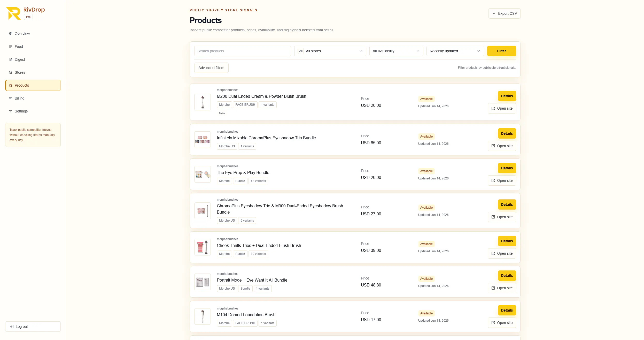The image size is (644, 340).
Task: Click the download icon on Export CSV
Action: point(494,13)
